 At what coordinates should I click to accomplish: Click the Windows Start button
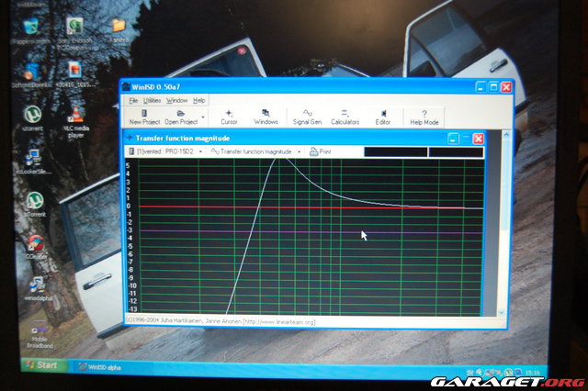point(40,365)
